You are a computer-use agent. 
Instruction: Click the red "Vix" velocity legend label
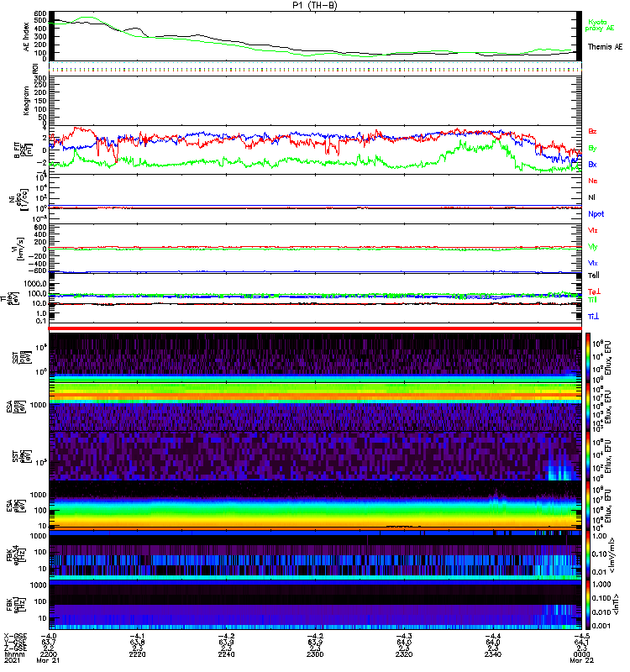coord(592,230)
